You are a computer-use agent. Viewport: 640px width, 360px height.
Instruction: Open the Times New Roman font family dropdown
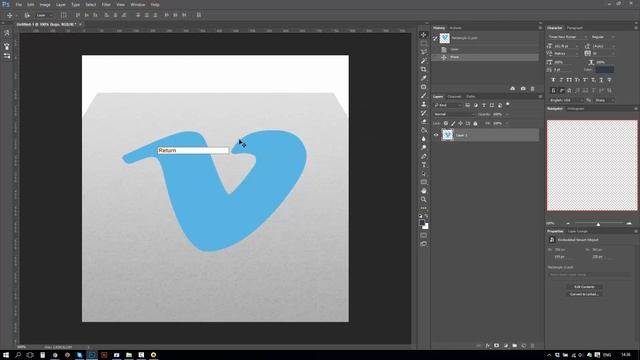(567, 37)
